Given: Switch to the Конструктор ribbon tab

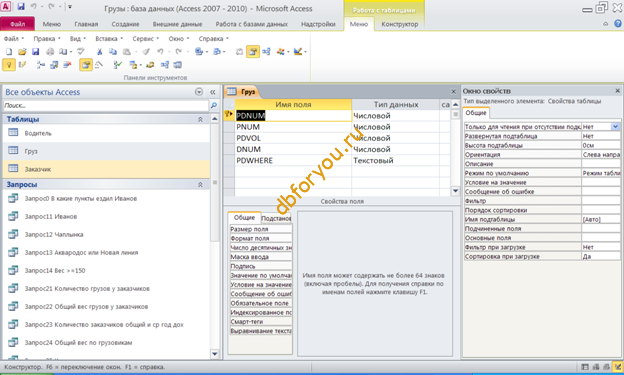Looking at the screenshot, I should point(400,24).
